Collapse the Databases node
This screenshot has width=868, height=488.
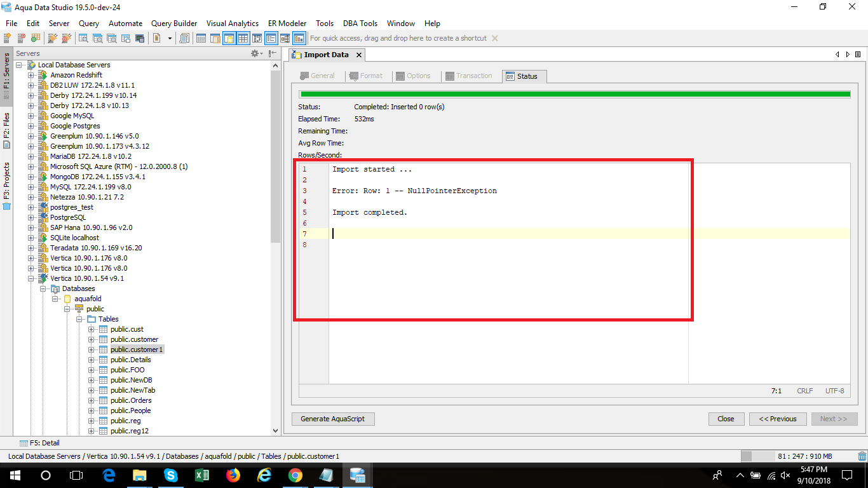[x=43, y=288]
